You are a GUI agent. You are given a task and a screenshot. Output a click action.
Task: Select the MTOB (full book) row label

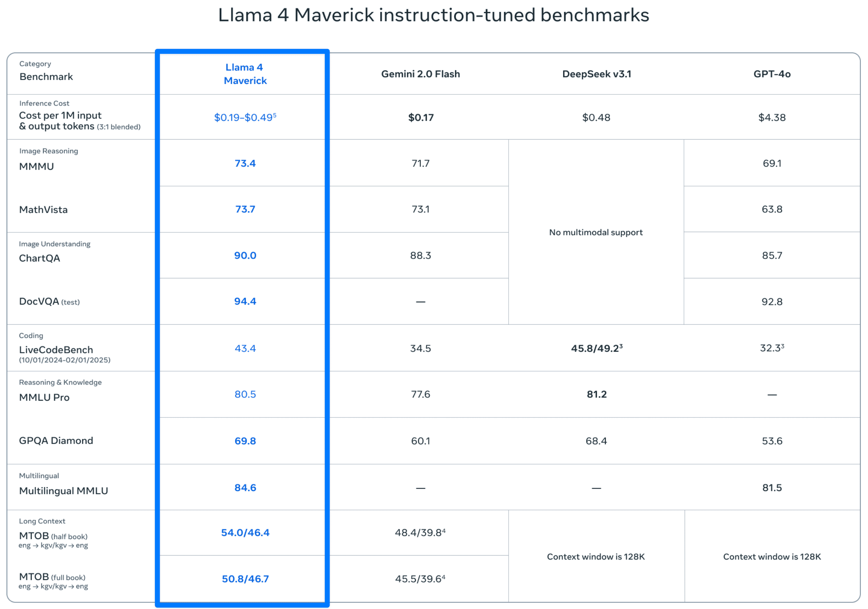52,577
